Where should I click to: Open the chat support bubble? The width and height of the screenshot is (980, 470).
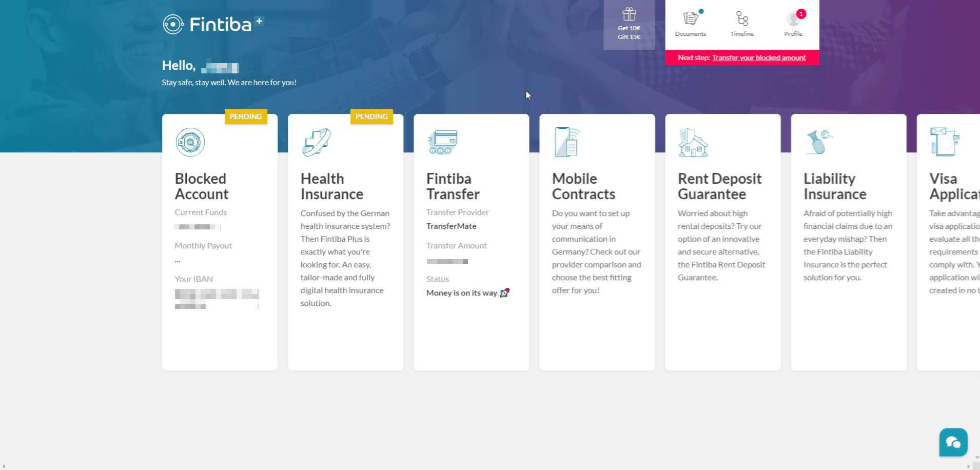tap(953, 442)
